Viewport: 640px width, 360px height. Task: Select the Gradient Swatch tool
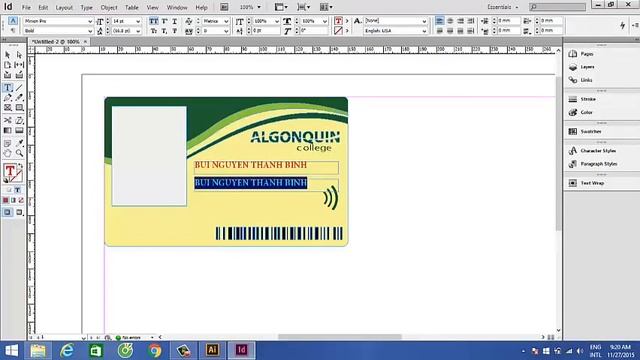click(x=7, y=131)
